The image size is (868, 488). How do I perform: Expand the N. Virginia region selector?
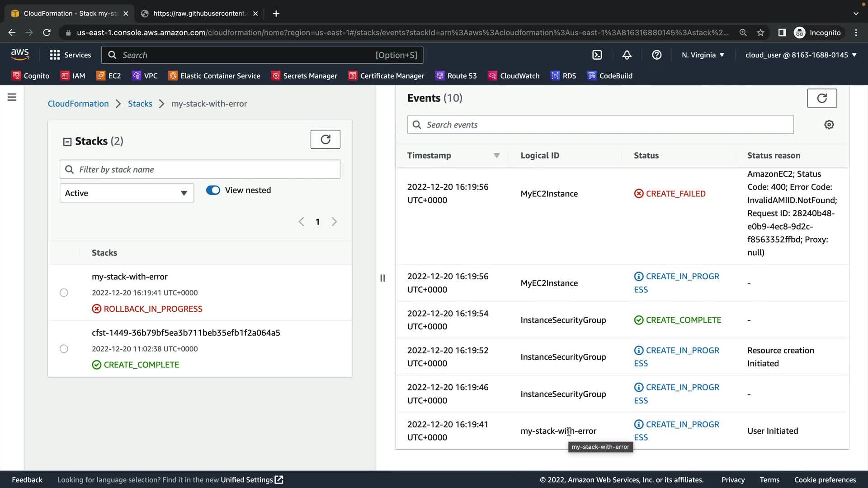tap(703, 55)
